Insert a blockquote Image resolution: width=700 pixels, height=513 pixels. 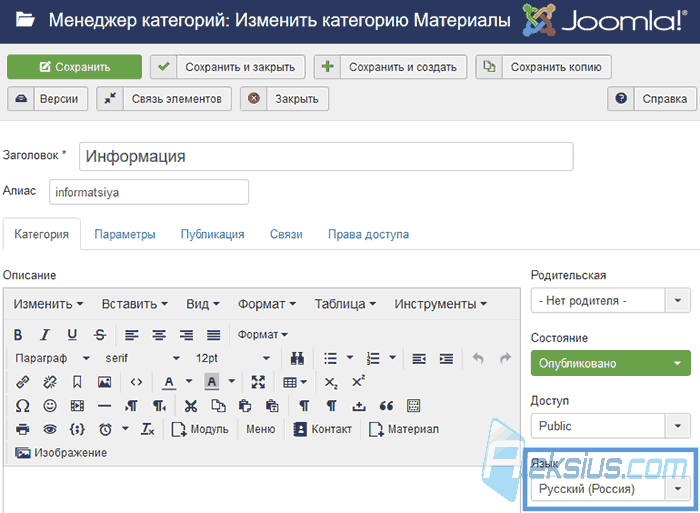pos(386,406)
